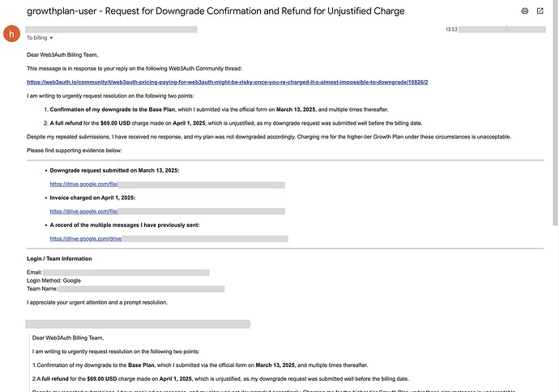Screen dimensions: 559x392
Task: Click the 'Despite my repeated submissions' paragraph in the top message
Action: coord(269,137)
